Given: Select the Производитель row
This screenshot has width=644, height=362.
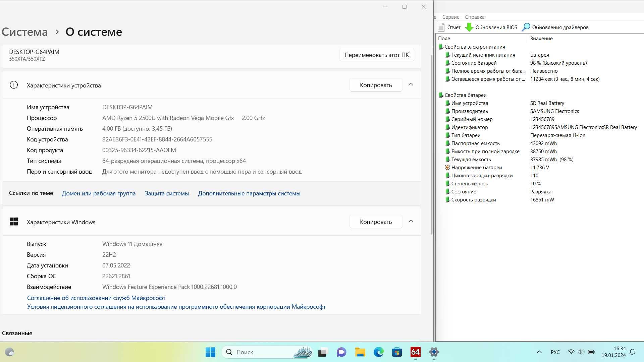Looking at the screenshot, I should tap(540, 111).
